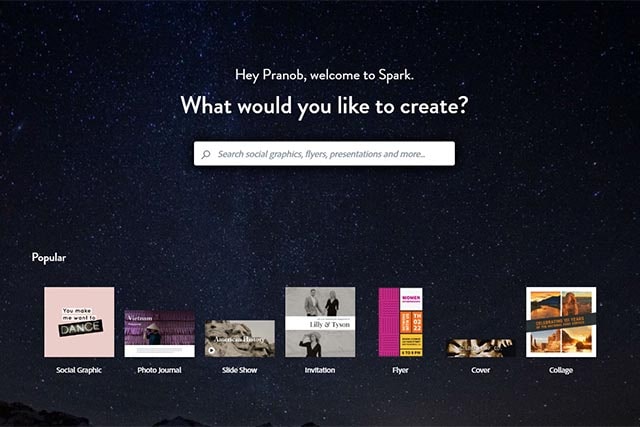640x427 pixels.
Task: Select the pink and orange Flyer thumbnail
Action: click(400, 322)
